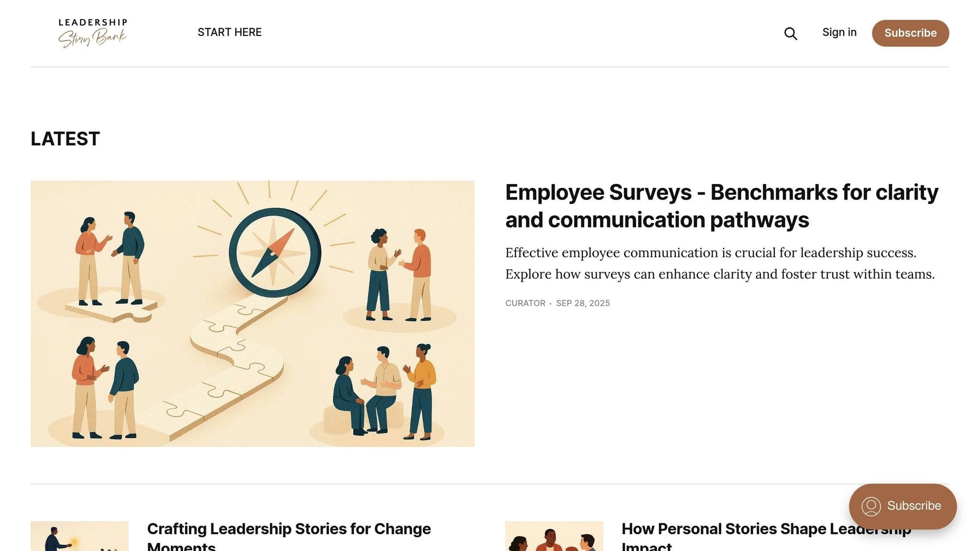The width and height of the screenshot is (980, 551).
Task: Click the Employee Surveys article excerpt text
Action: click(x=720, y=263)
